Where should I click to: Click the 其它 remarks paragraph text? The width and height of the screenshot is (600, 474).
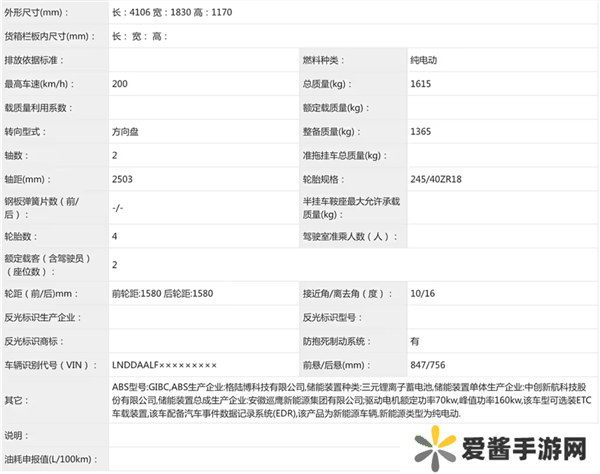pos(350,399)
